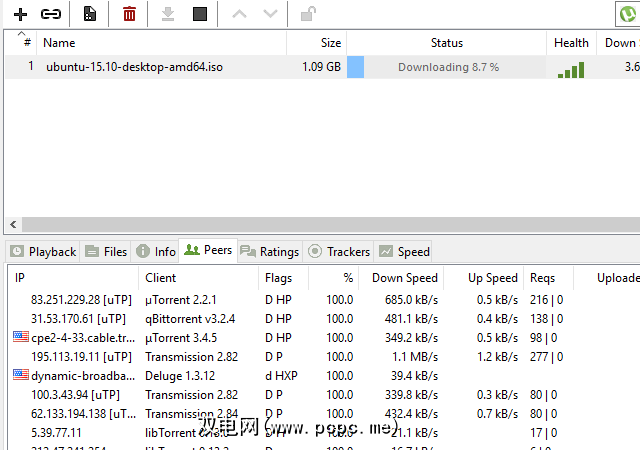Open the Info tab
This screenshot has height=450, width=640.
click(156, 252)
